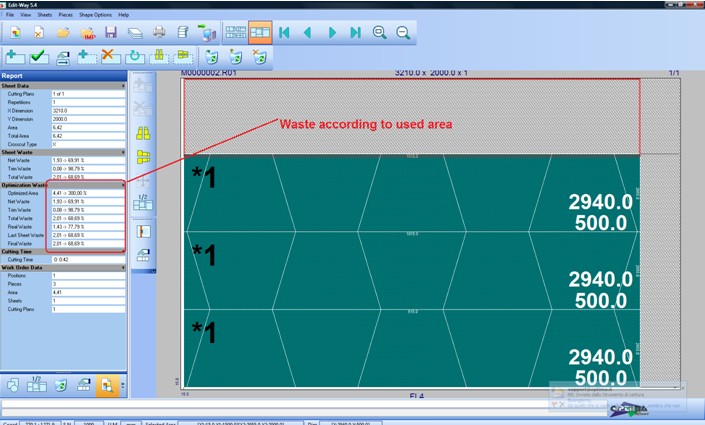Click the zoom out magnifier icon
Screen dimensions: 705x425
(403, 32)
